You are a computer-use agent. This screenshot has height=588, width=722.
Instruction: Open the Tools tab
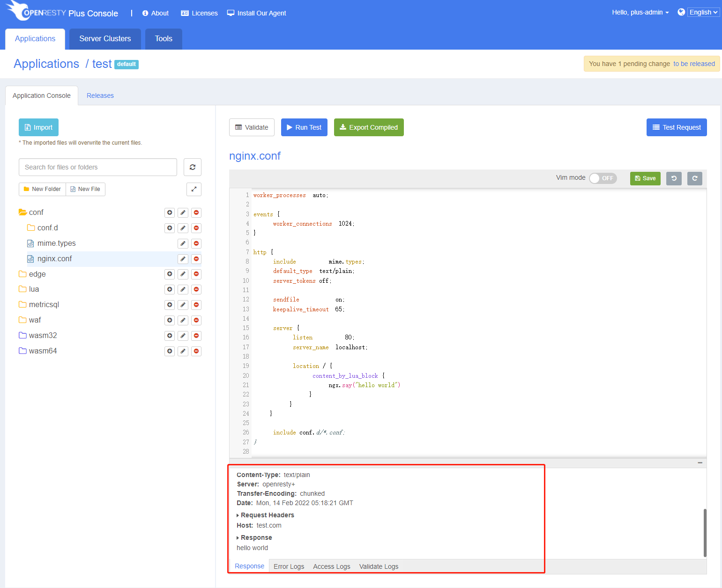[164, 39]
